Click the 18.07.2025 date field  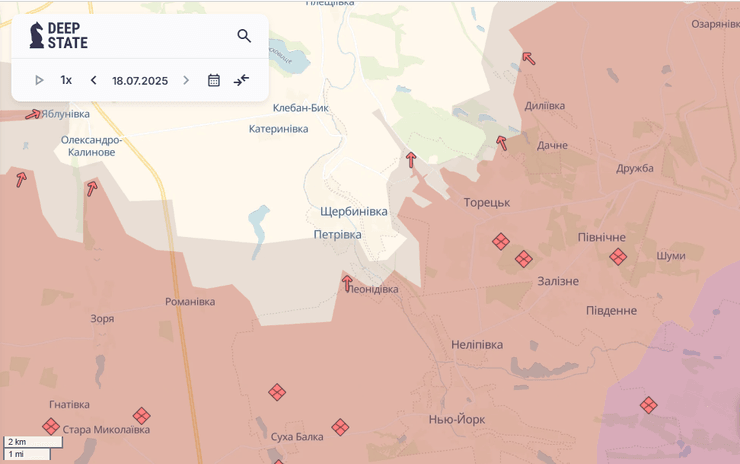pos(140,80)
